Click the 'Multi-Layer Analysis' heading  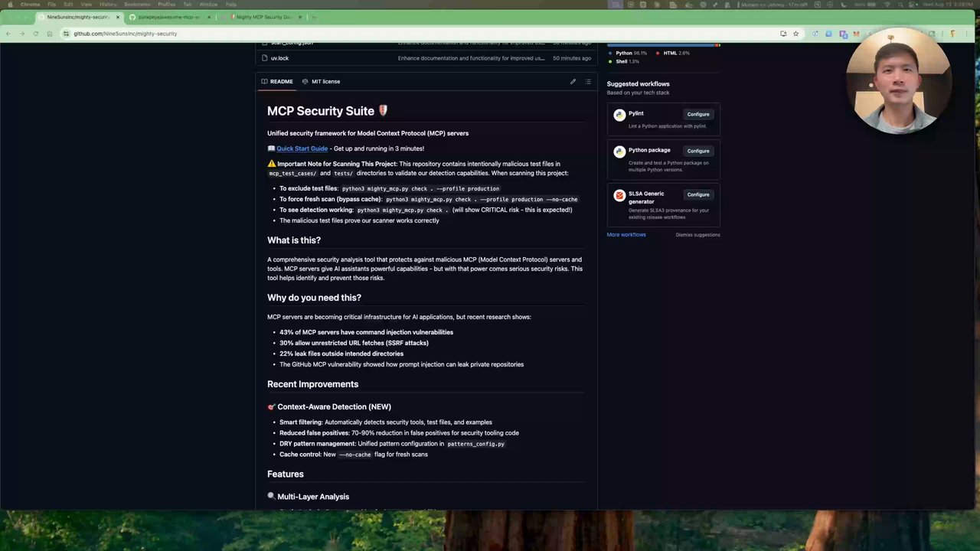click(308, 497)
